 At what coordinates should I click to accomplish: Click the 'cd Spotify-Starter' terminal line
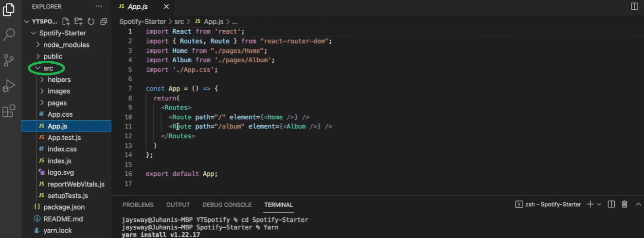pos(215,220)
